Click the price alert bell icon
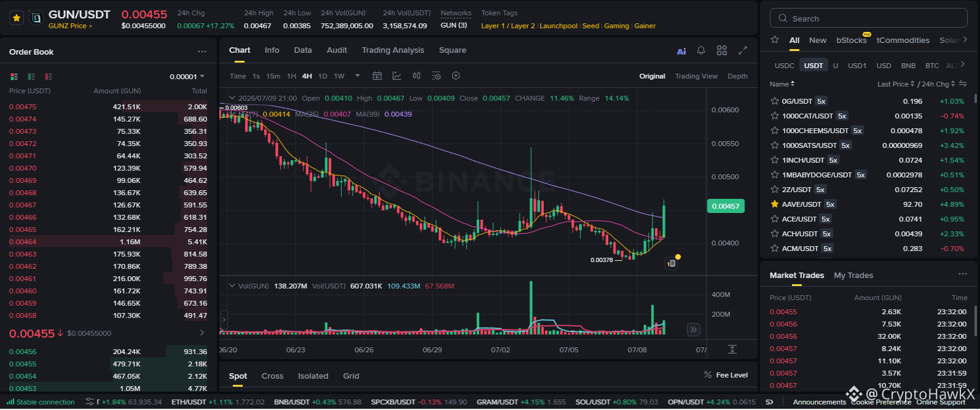This screenshot has height=410, width=980. (x=701, y=50)
